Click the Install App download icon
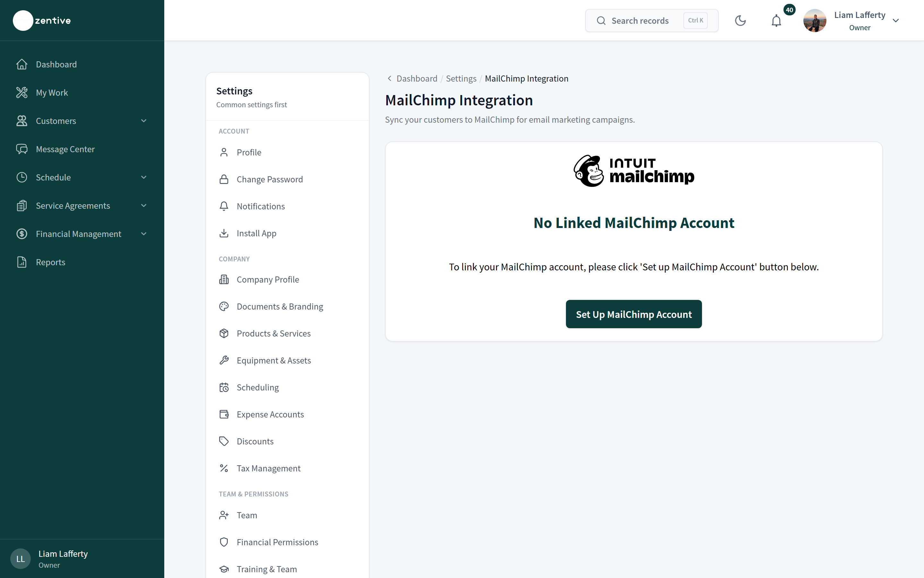The image size is (924, 578). click(224, 233)
